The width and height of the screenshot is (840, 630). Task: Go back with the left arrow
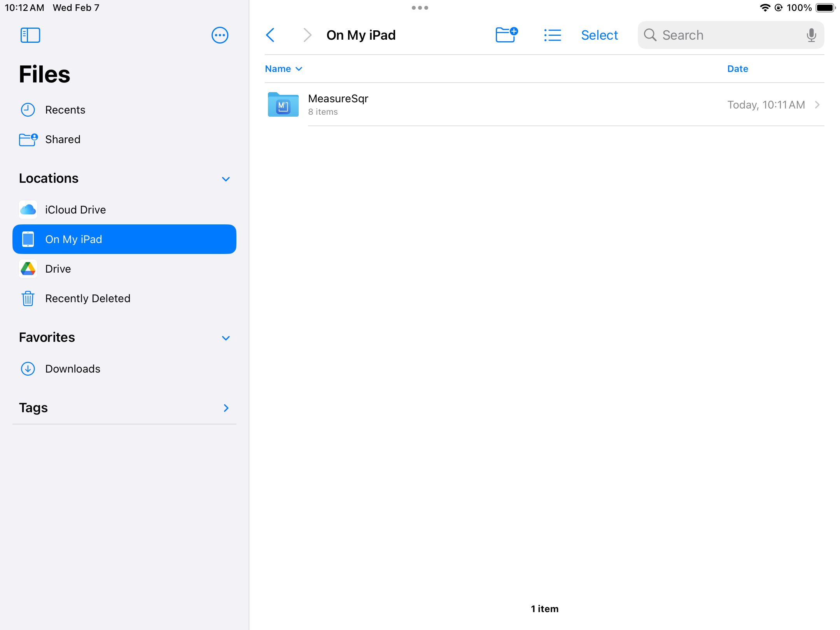pos(270,35)
